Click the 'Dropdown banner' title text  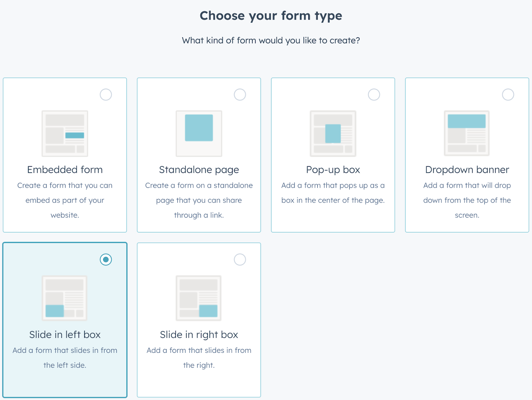click(x=467, y=170)
